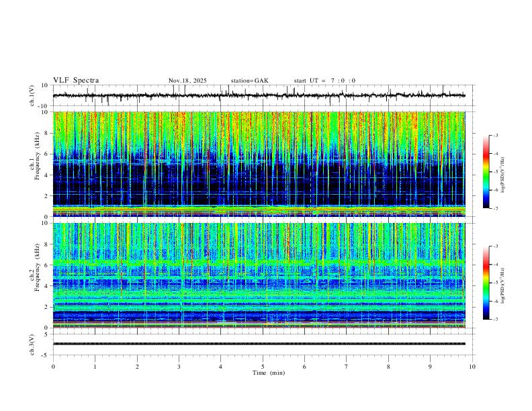The height and width of the screenshot is (411, 532).
Task: Click the time axis tick label '0'
Action: 53,367
